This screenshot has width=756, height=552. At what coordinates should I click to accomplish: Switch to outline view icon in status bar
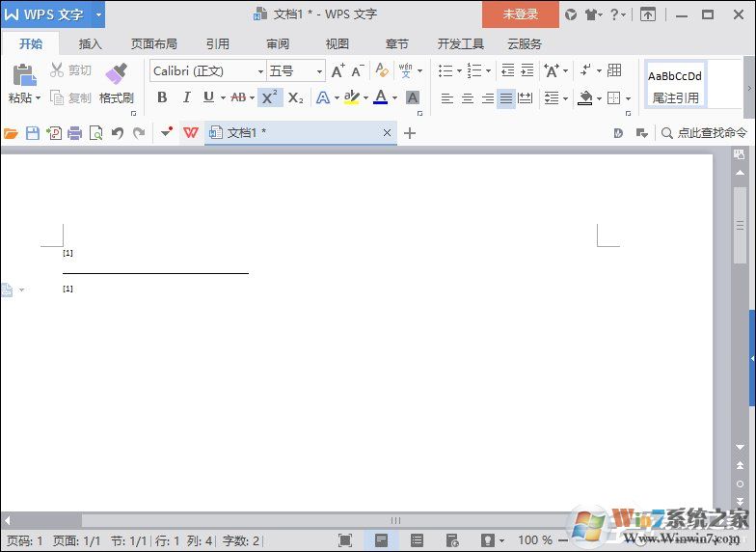pos(417,540)
